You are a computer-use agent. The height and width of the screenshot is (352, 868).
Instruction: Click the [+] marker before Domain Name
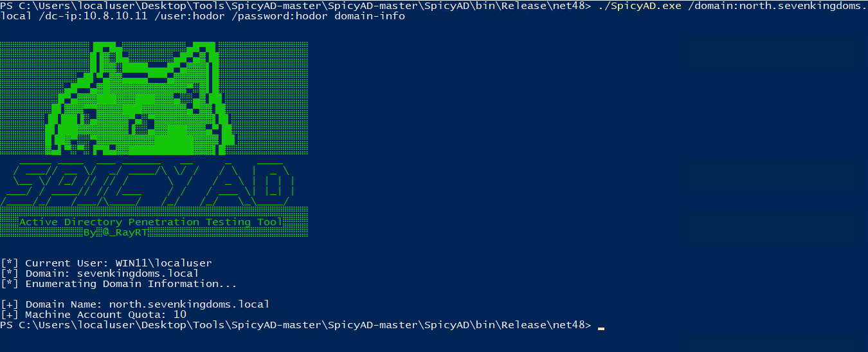click(x=10, y=304)
